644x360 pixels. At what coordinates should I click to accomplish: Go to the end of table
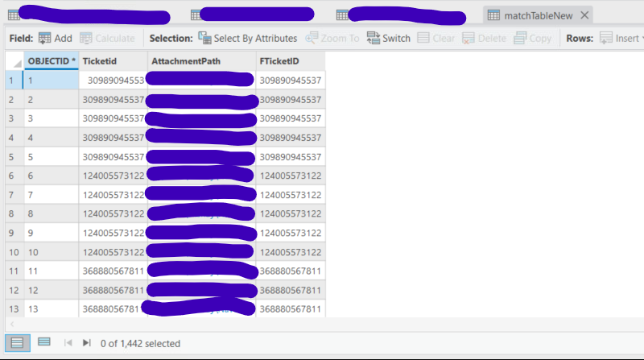(86, 343)
